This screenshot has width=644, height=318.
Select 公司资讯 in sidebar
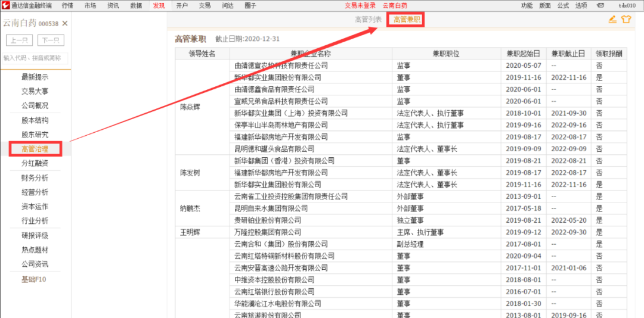pos(35,264)
